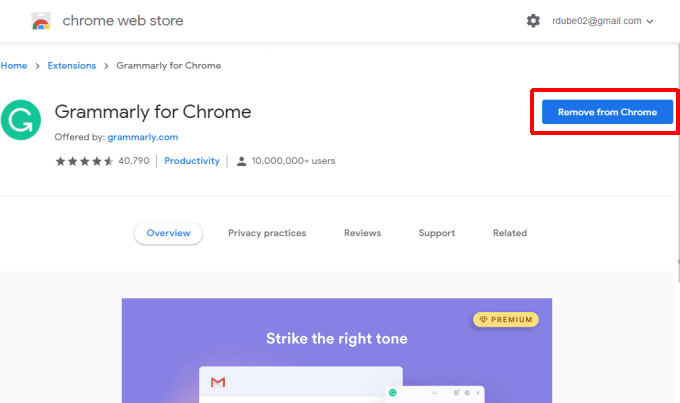Click the small Grammarly icon in preview
Viewport: 680px width, 403px height.
[393, 392]
